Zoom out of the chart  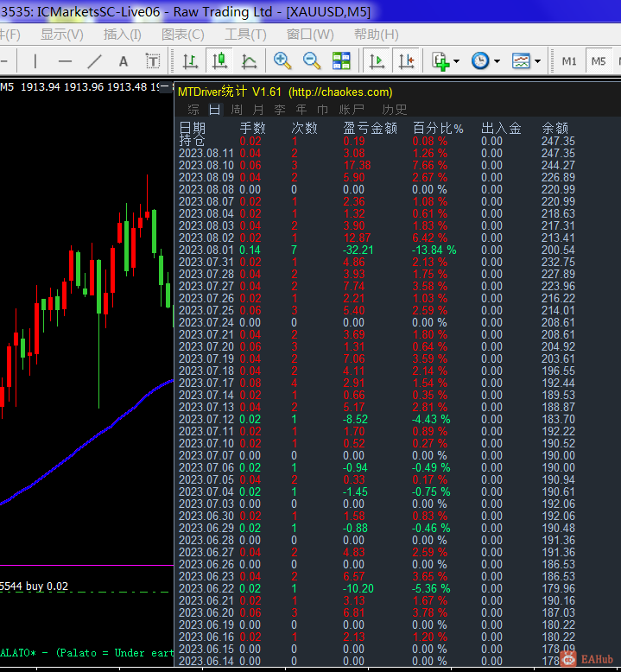pos(312,60)
